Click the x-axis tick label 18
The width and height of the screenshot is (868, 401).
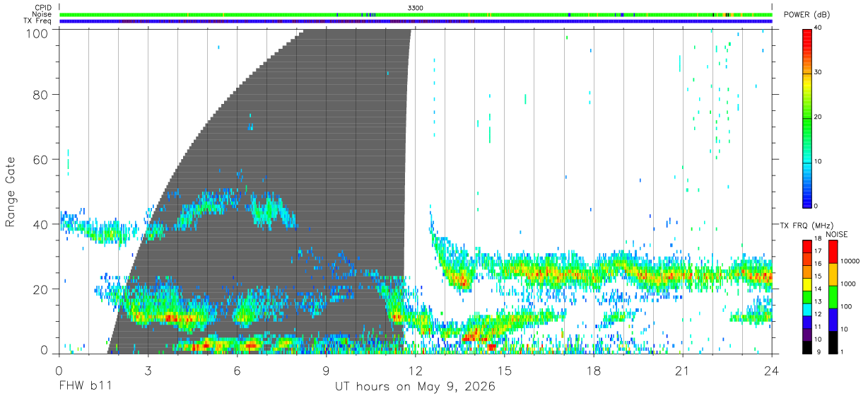click(594, 370)
